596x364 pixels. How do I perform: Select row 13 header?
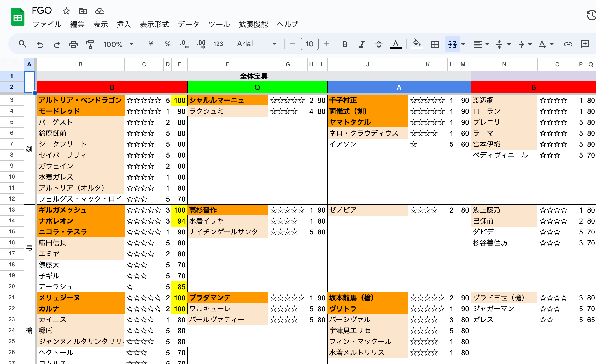coord(12,210)
